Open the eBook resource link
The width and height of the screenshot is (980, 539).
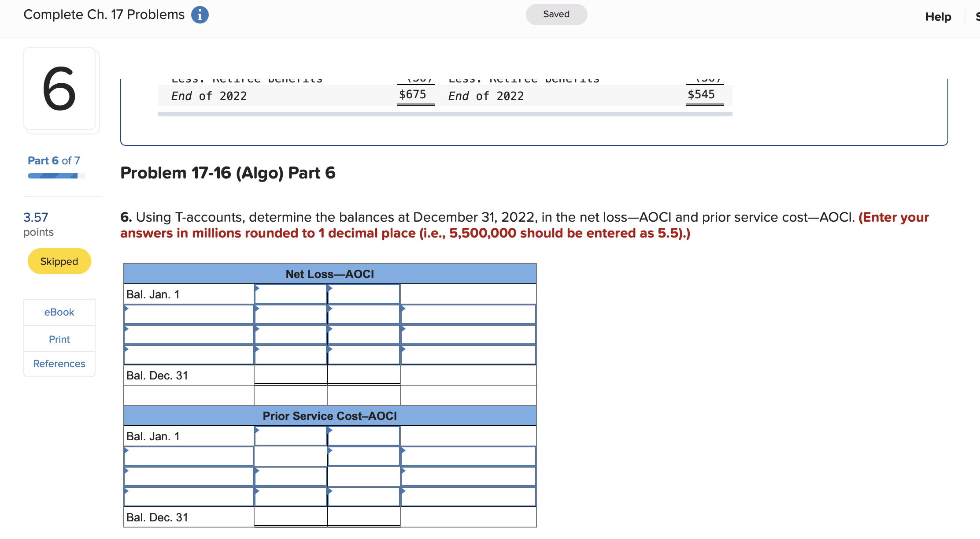coord(59,312)
